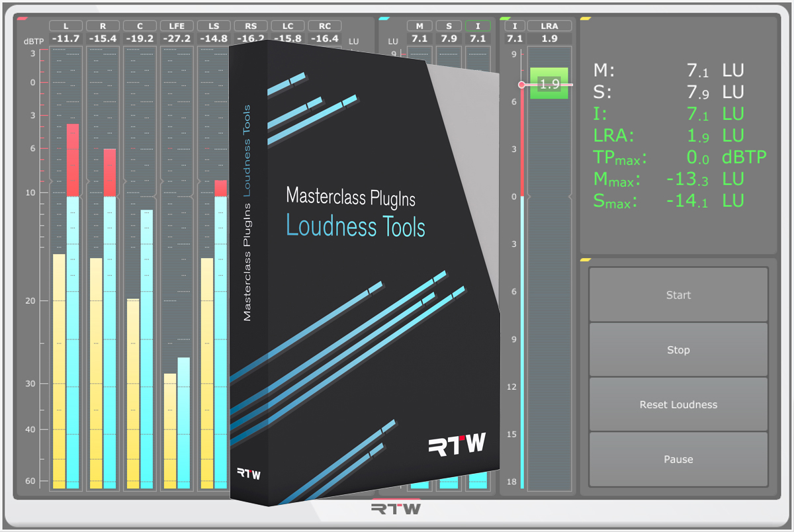This screenshot has height=532, width=794.
Task: Click the Pause button
Action: 678,459
